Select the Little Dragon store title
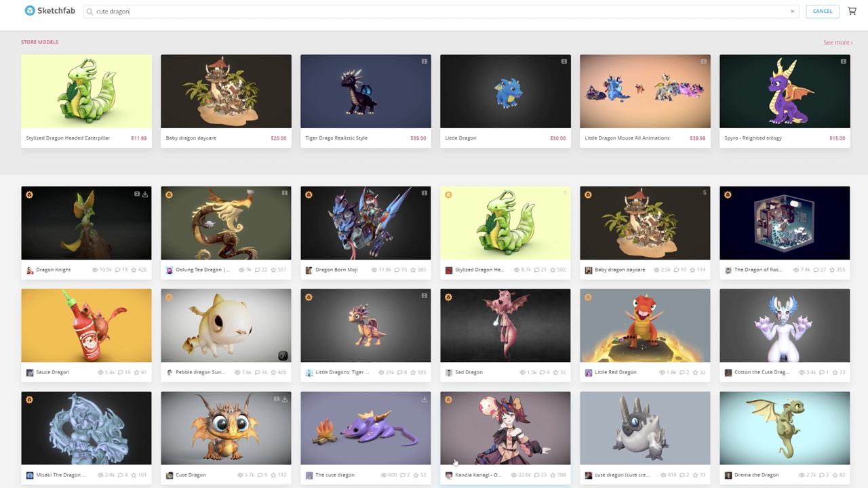Image resolution: width=868 pixels, height=488 pixels. pos(461,138)
